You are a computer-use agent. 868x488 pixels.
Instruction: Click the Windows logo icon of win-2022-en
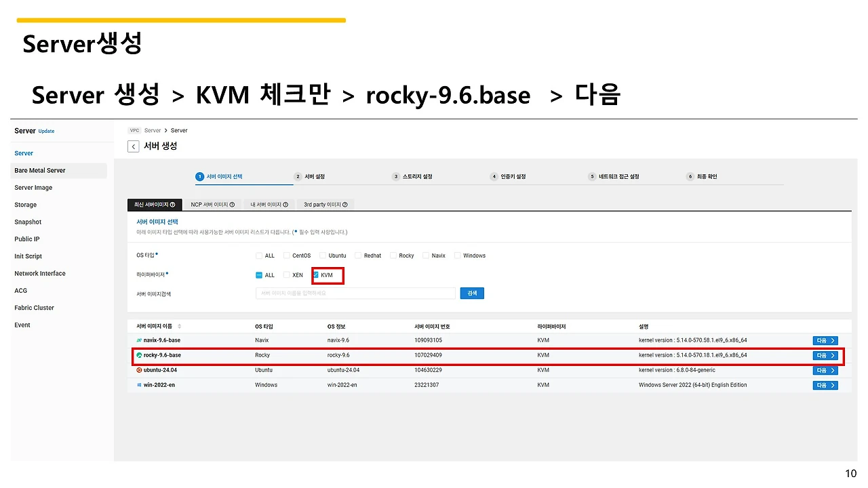(139, 385)
